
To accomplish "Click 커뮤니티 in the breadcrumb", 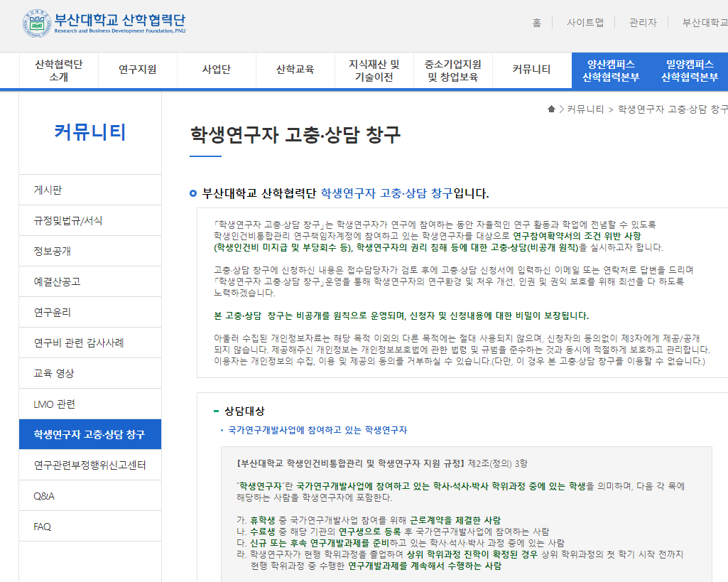I will point(585,109).
